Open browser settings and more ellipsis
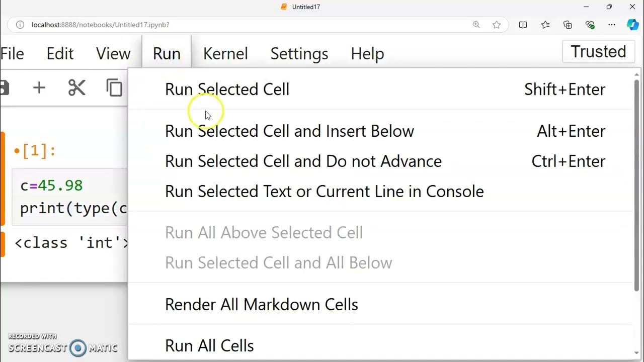This screenshot has height=362, width=644. [x=612, y=25]
